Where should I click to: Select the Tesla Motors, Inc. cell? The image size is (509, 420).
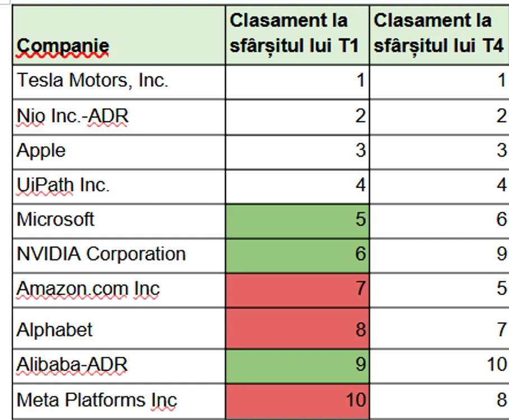pyautogui.click(x=119, y=82)
